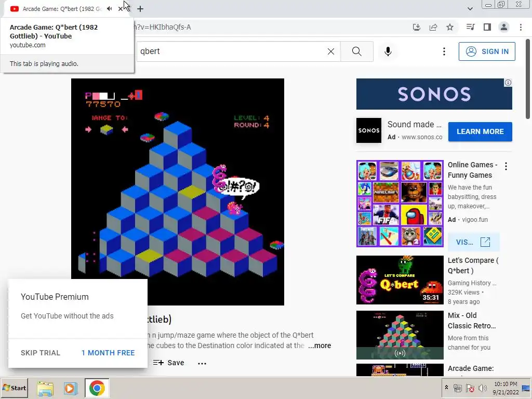
Task: Click the 'Gaming History' channel name
Action: (472, 283)
